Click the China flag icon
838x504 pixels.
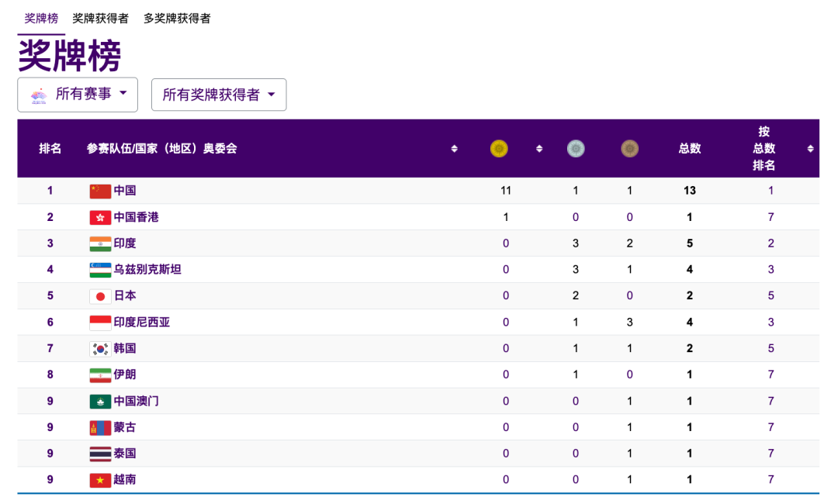[x=100, y=191]
